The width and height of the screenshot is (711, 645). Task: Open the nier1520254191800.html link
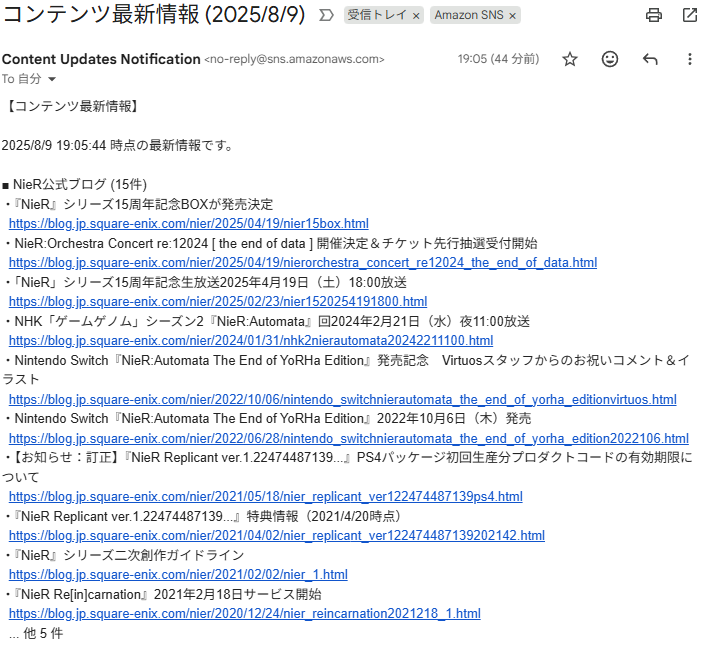(x=218, y=302)
